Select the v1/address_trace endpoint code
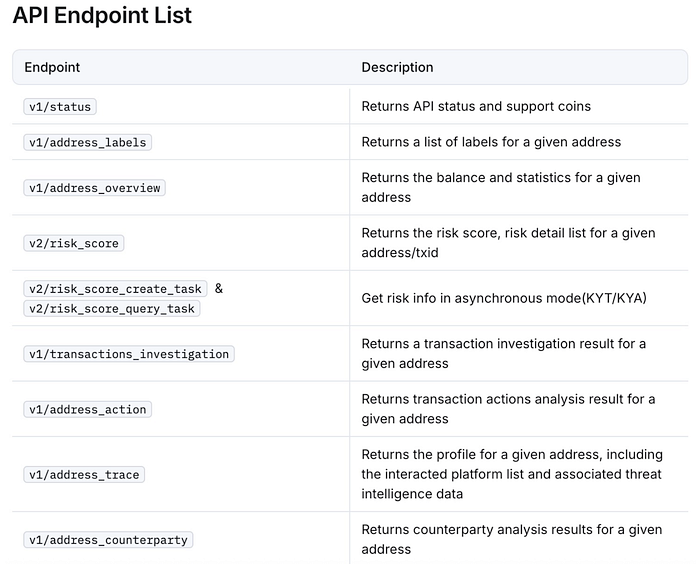Viewport: 700px width, 564px height. (84, 474)
